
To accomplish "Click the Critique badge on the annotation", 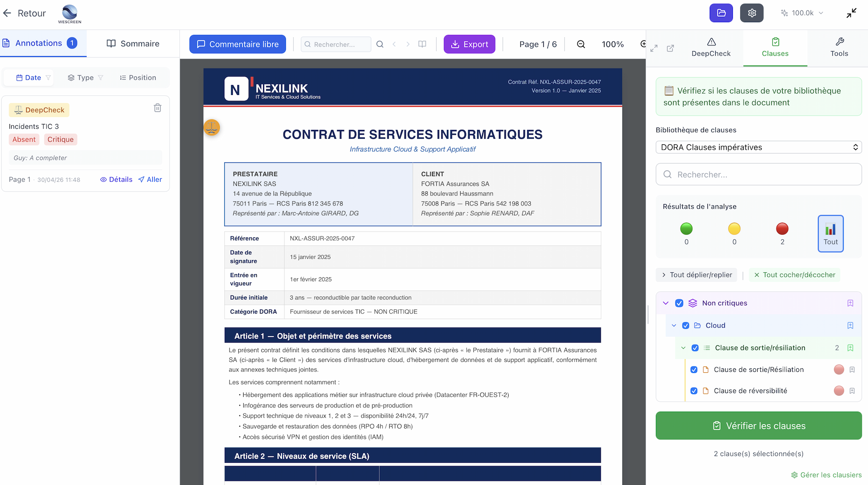I will coord(61,139).
